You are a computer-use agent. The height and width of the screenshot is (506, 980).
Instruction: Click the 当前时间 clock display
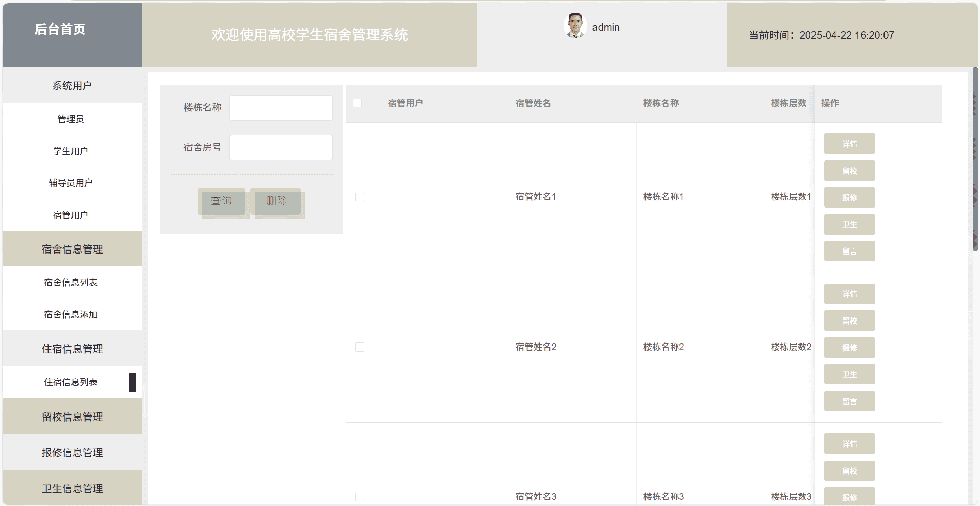(x=821, y=35)
